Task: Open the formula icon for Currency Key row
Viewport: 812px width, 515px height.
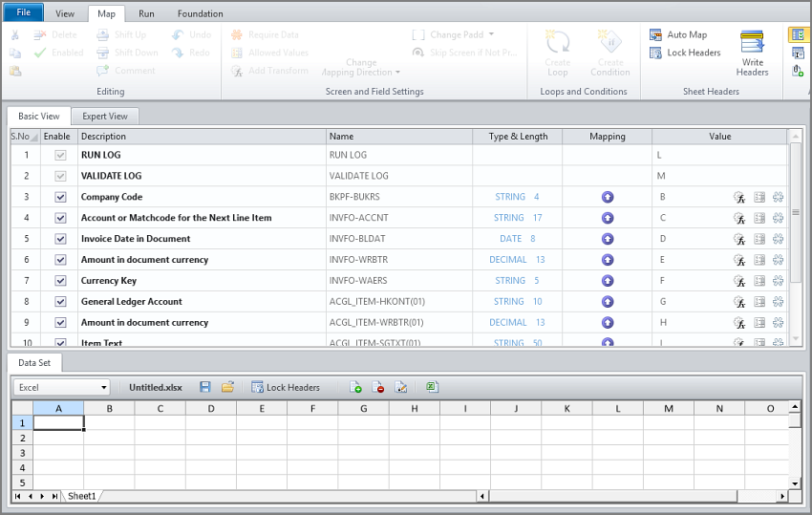Action: (738, 281)
